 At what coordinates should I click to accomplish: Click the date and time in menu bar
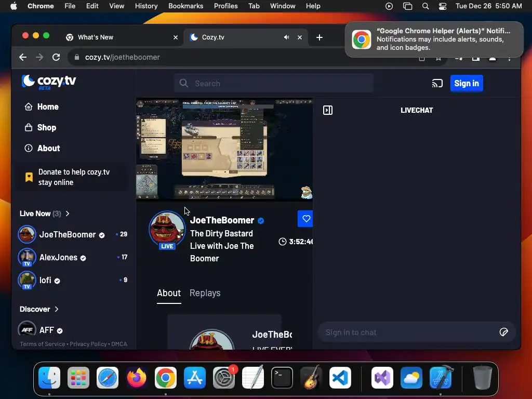point(488,6)
